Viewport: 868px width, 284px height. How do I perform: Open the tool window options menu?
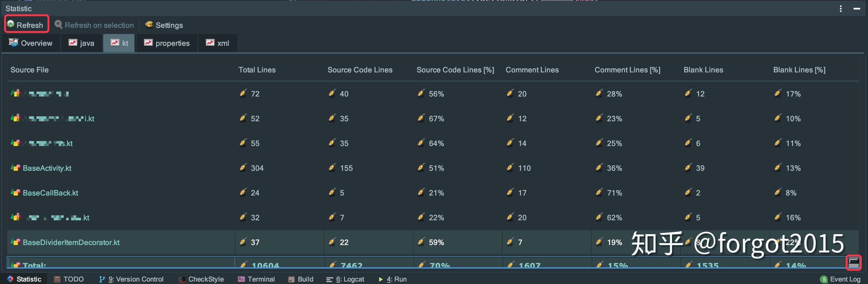coord(841,9)
